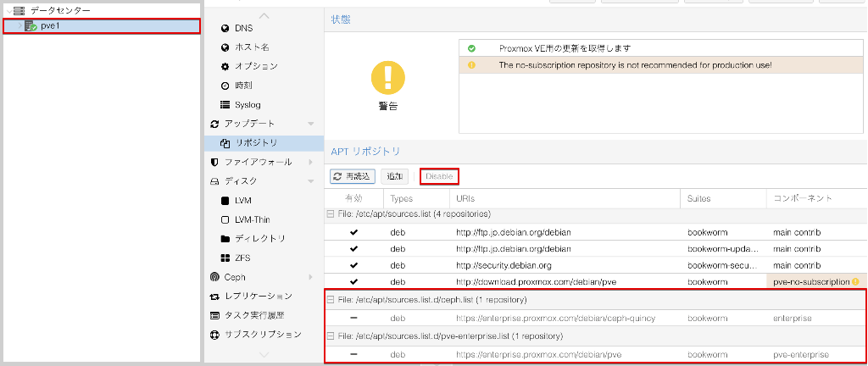Click the レプリケーション retweet icon
The image size is (868, 366).
tap(214, 297)
